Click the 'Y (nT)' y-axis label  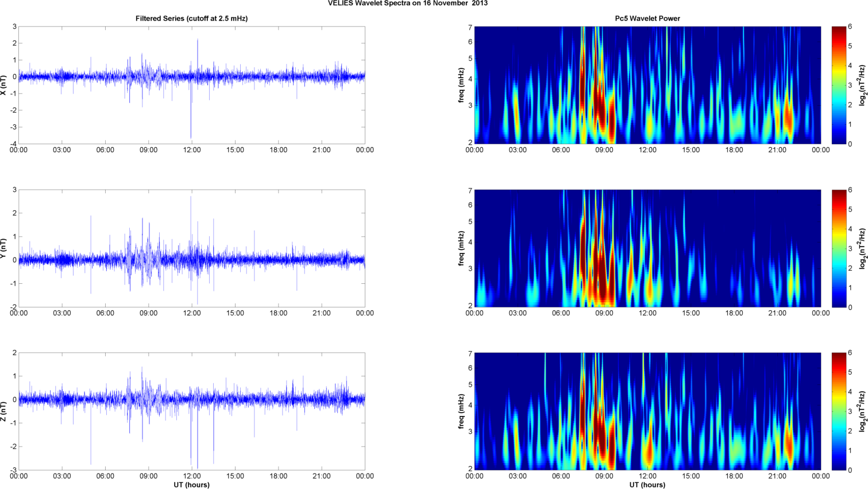coord(3,248)
